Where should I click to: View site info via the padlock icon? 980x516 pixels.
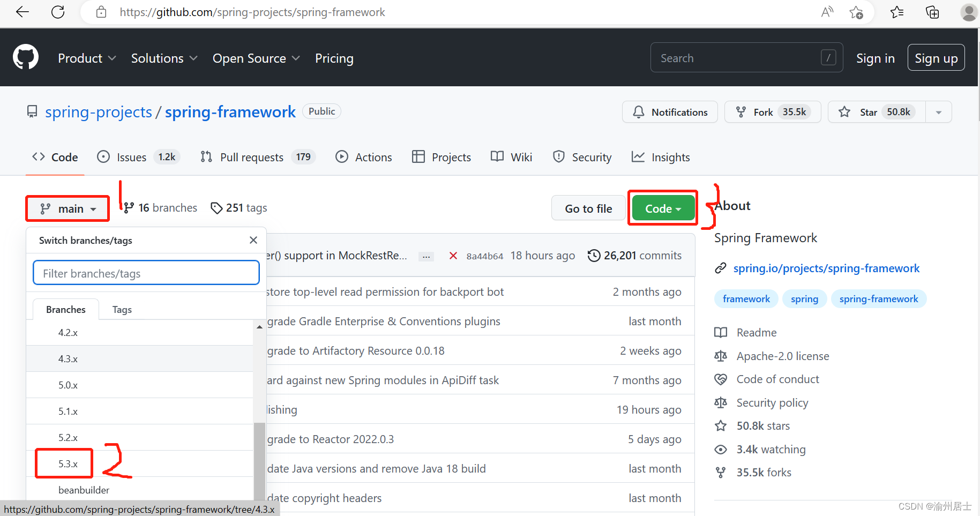[x=101, y=12]
